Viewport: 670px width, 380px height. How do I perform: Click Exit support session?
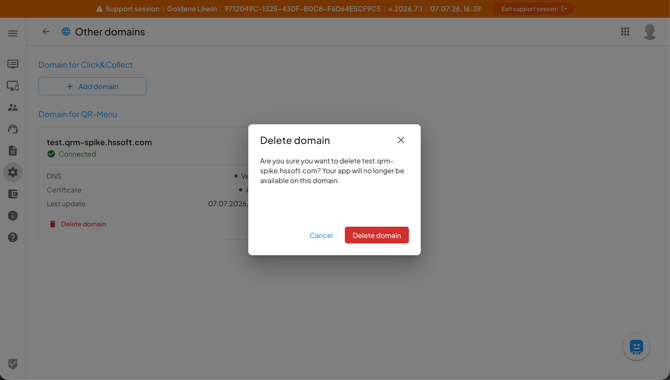coord(533,9)
